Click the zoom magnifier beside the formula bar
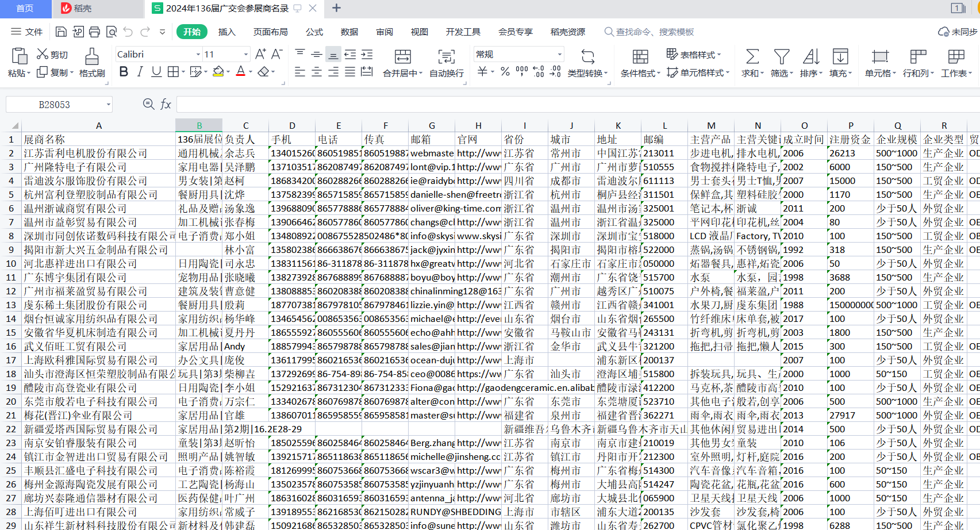The width and height of the screenshot is (980, 530). 148,104
